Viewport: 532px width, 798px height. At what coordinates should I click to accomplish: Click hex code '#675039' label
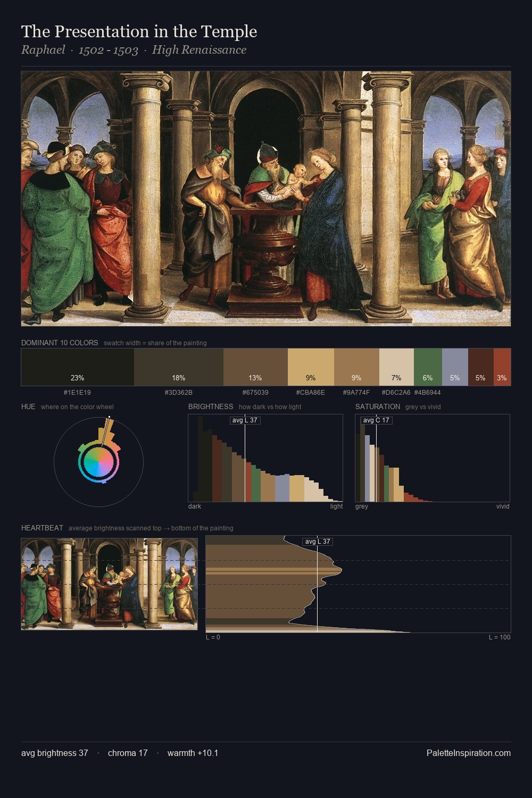point(255,393)
